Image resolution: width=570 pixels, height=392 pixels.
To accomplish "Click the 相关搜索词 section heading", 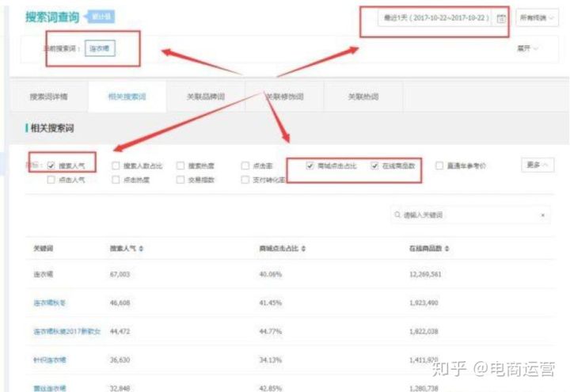I will click(x=52, y=128).
